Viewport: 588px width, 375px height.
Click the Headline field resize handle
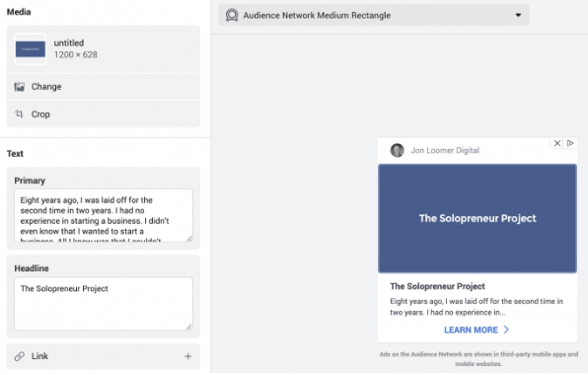tap(189, 327)
